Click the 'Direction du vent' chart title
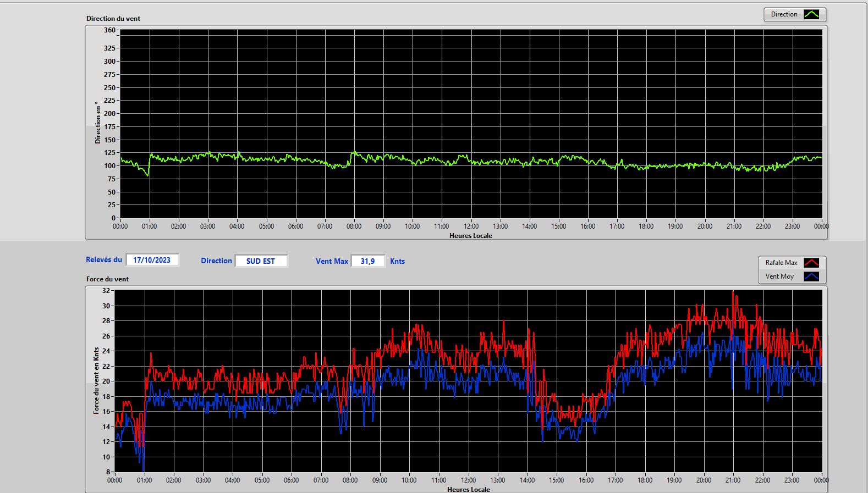This screenshot has height=493, width=868. pyautogui.click(x=113, y=19)
